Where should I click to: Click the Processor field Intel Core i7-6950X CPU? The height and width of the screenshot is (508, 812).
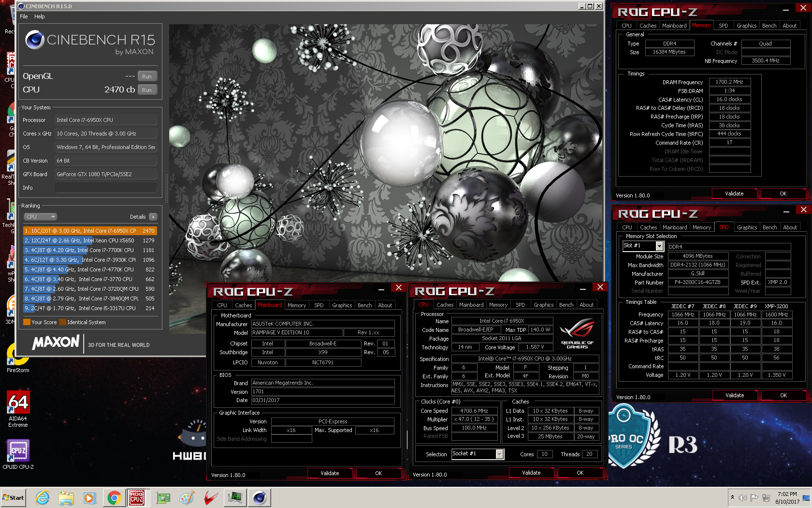(x=106, y=120)
